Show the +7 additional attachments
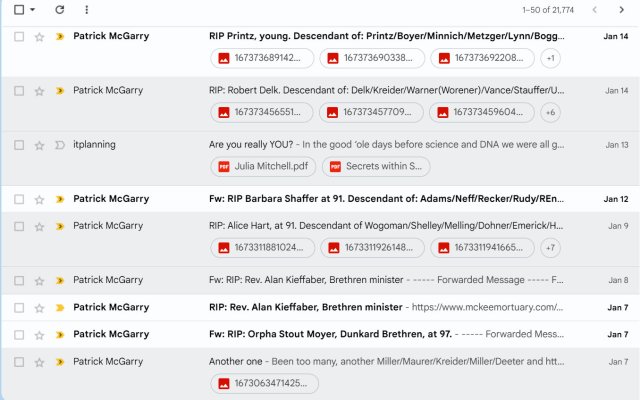The image size is (640, 400). click(x=551, y=247)
